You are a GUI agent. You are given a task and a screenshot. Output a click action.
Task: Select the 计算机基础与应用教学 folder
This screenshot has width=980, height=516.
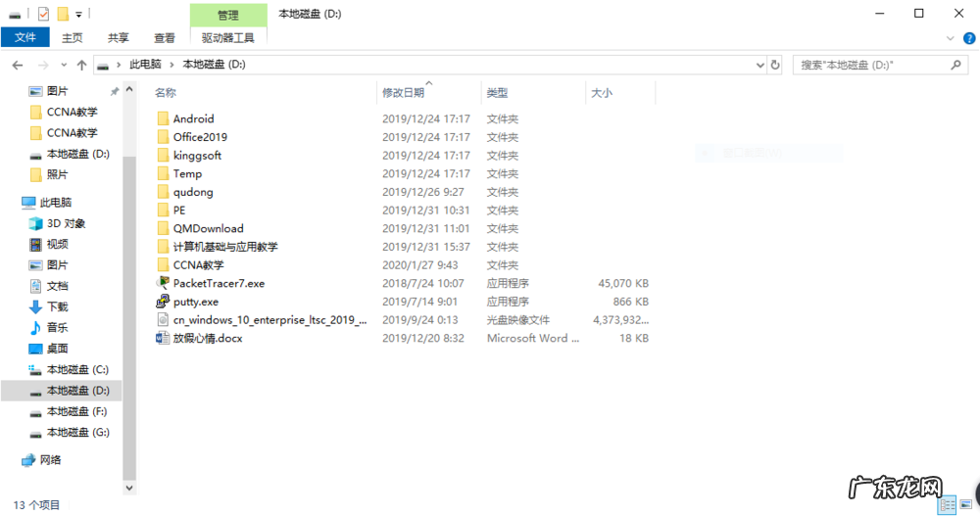coord(225,247)
